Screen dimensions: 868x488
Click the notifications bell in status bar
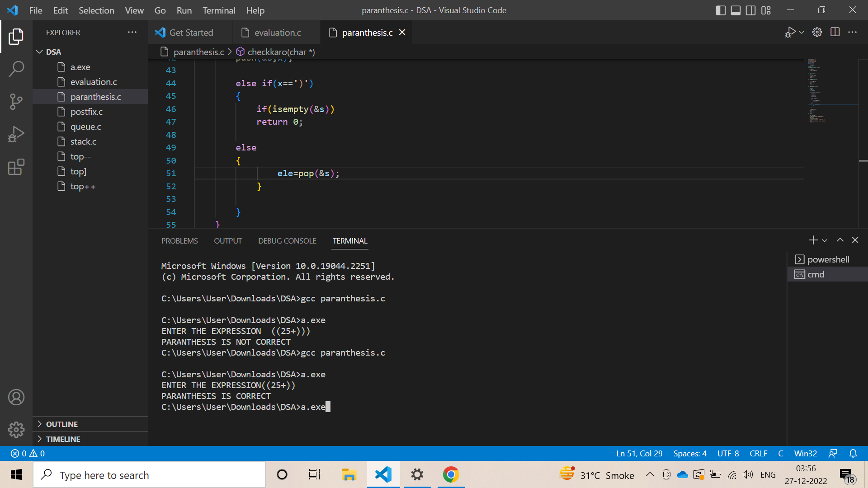[x=853, y=453]
